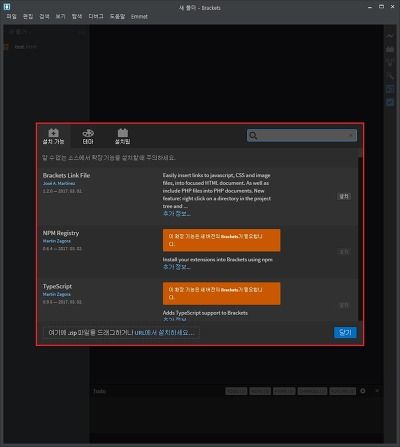Open the 검색 (Find) menu
The width and height of the screenshot is (400, 447).
click(x=44, y=16)
